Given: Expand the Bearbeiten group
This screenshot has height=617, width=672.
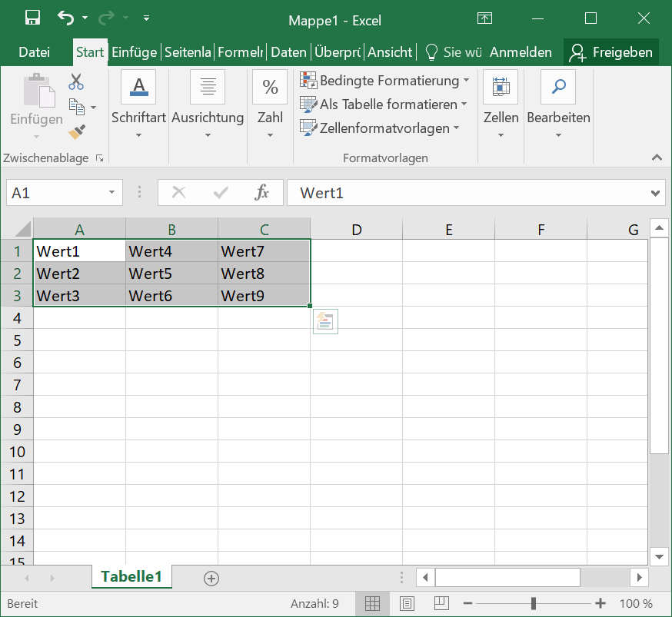Looking at the screenshot, I should pos(558,104).
